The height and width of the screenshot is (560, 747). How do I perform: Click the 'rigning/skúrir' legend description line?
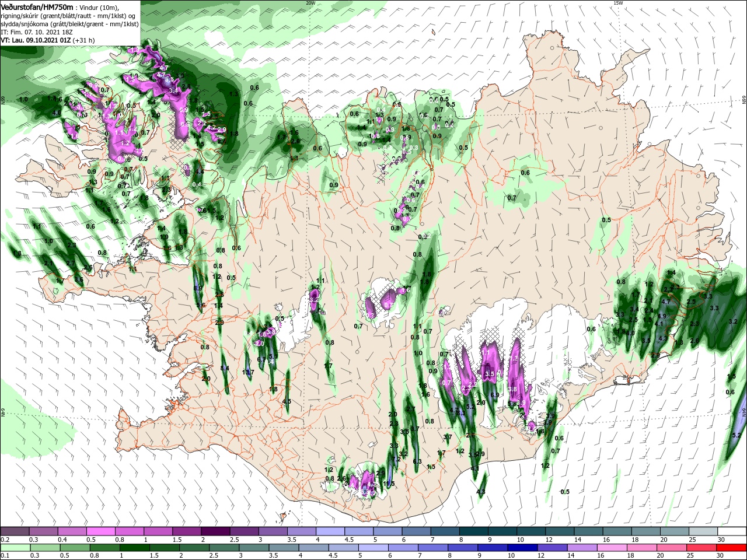click(68, 15)
